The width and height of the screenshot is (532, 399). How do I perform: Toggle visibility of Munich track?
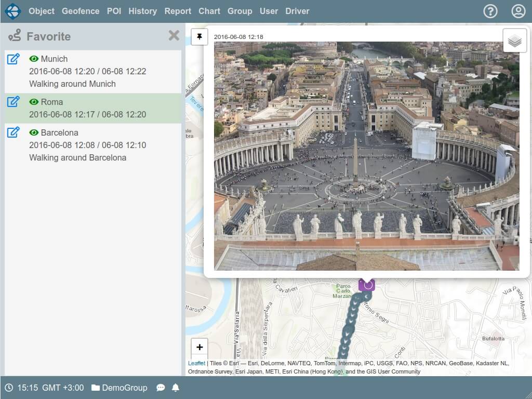pos(34,59)
